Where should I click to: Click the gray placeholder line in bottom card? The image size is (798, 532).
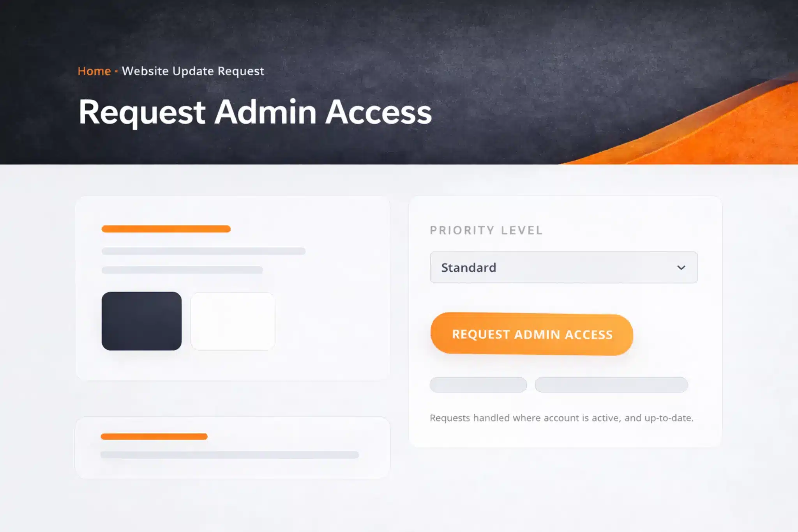coord(230,455)
